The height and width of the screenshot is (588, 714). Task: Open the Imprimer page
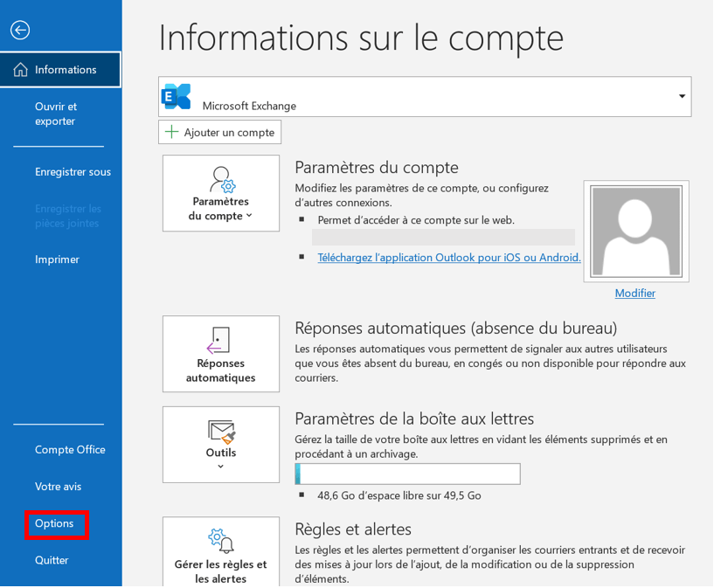click(57, 259)
